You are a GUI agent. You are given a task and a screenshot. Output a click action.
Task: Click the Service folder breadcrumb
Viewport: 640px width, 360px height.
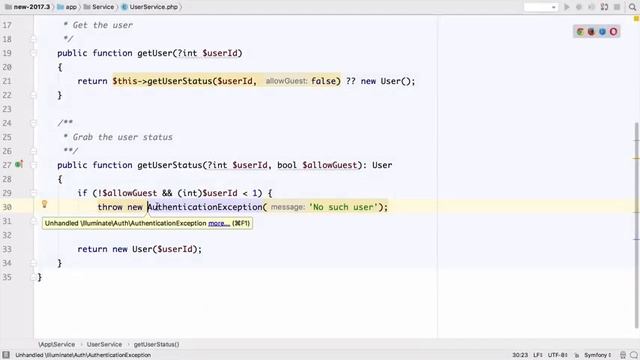99,7
